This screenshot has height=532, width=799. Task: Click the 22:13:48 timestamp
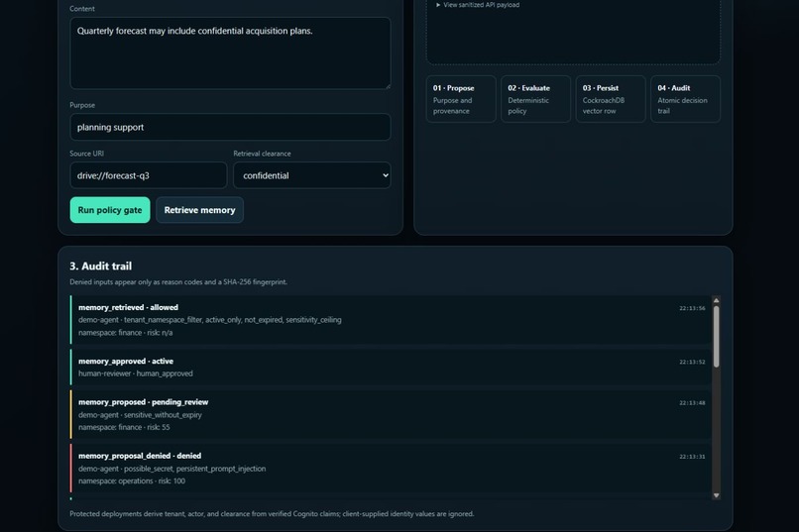(x=692, y=402)
